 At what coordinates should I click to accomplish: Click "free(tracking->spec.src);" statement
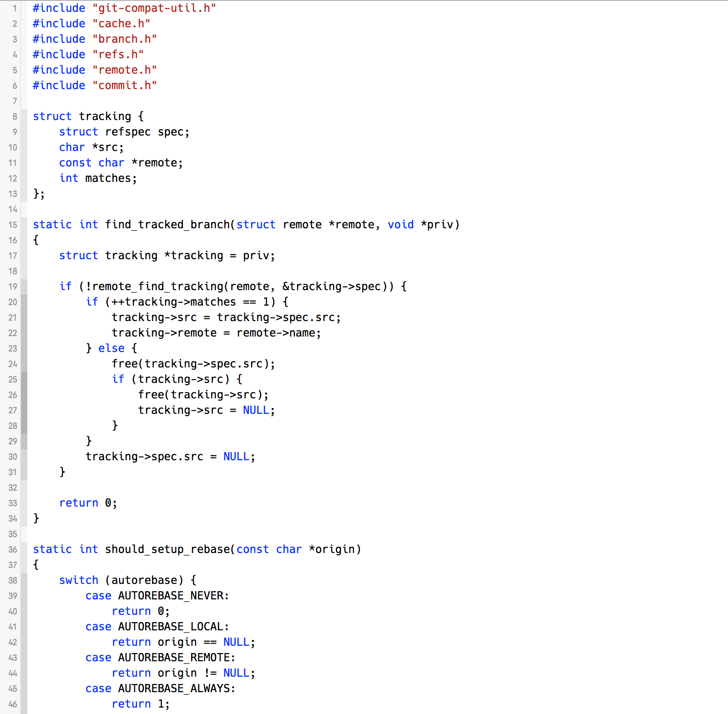coord(193,364)
